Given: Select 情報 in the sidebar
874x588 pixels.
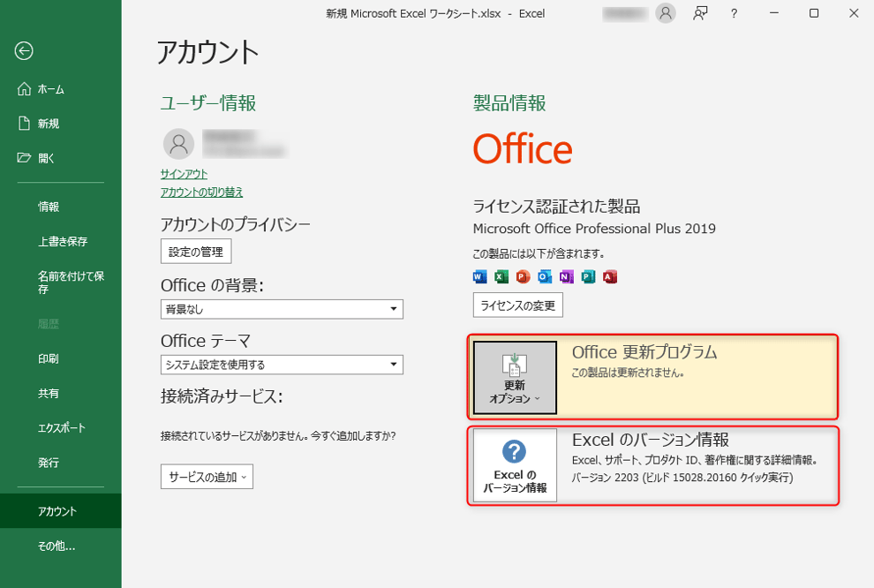Looking at the screenshot, I should point(60,207).
